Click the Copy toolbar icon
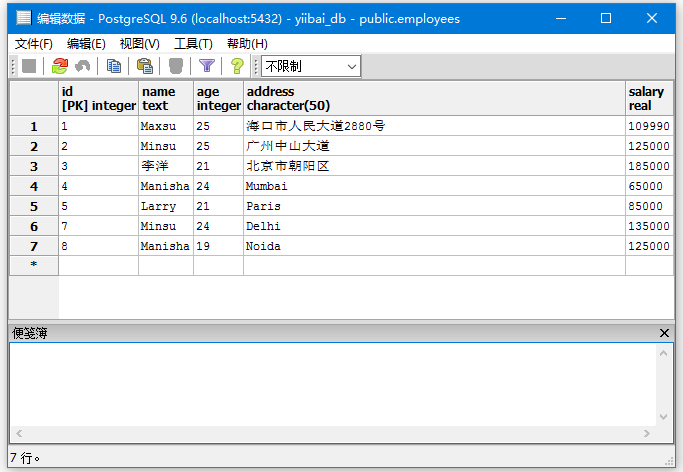The image size is (683, 472). (x=114, y=66)
